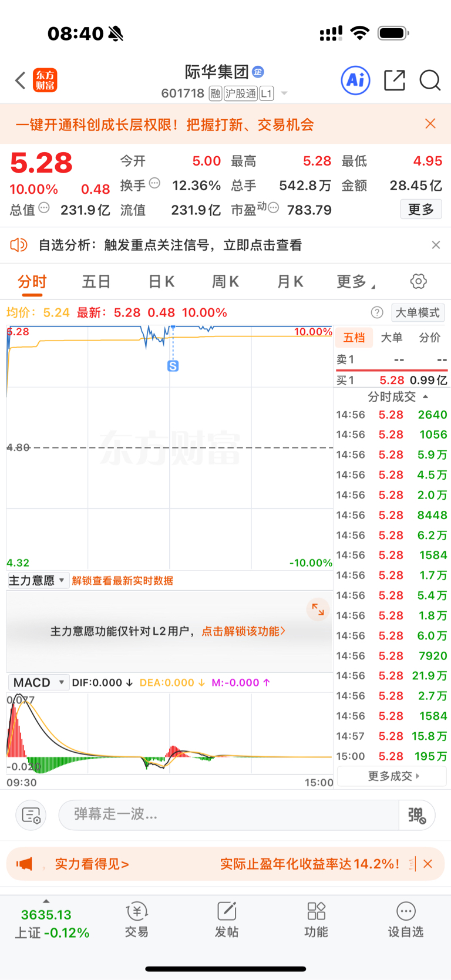The image size is (451, 980).
Task: Tap the speaker icon for 自选分析
Action: click(x=19, y=245)
